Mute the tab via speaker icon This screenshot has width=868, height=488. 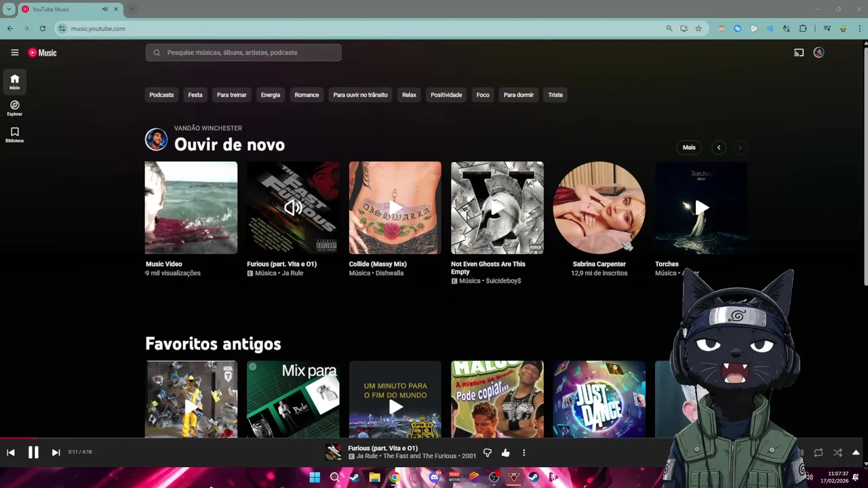point(105,9)
